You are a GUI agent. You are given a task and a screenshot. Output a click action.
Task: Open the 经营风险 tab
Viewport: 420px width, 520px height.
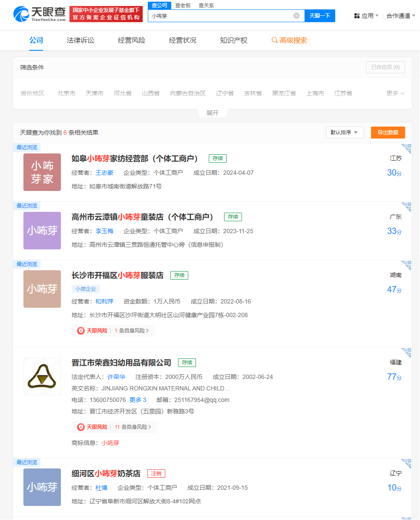click(132, 40)
